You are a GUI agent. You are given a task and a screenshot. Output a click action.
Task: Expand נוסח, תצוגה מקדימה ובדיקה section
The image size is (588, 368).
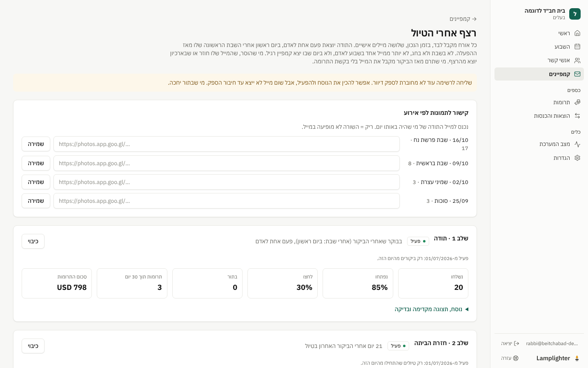pos(432,309)
